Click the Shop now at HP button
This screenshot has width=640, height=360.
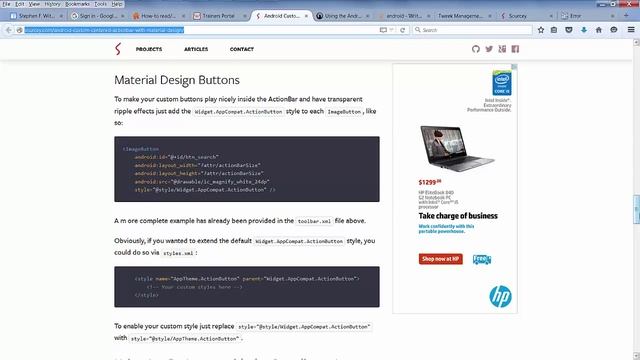(440, 259)
